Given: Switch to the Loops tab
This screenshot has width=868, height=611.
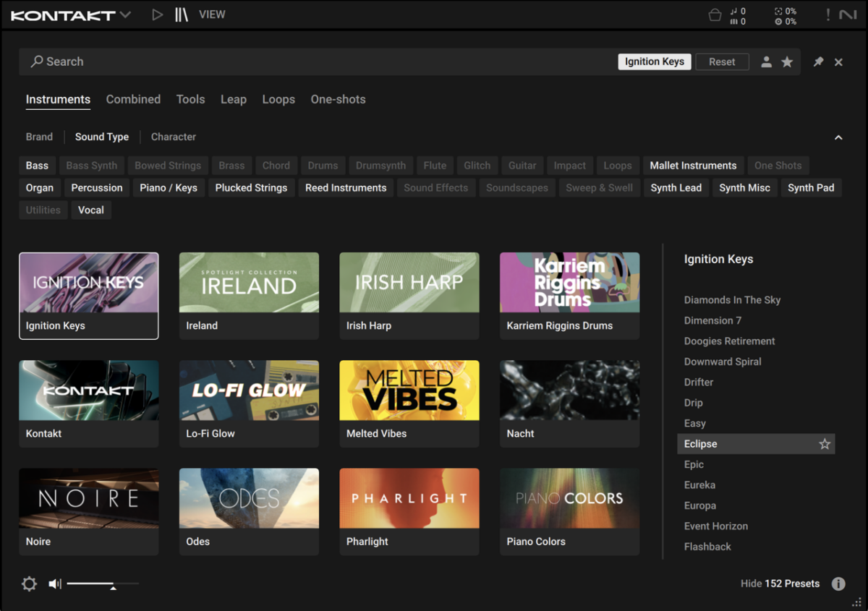Looking at the screenshot, I should point(278,100).
